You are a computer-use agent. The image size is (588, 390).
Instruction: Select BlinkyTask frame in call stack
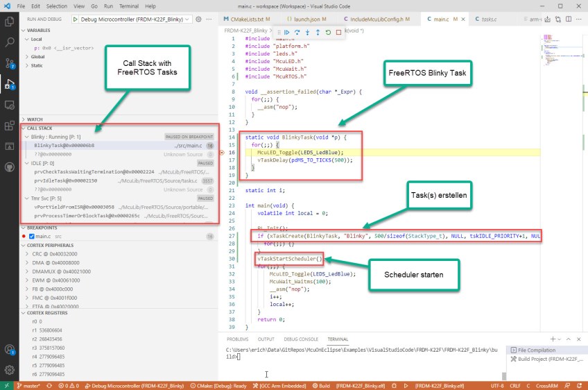pyautogui.click(x=64, y=146)
